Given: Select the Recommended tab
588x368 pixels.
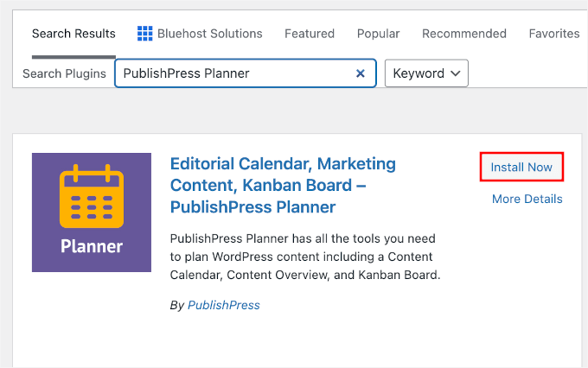Looking at the screenshot, I should [x=464, y=34].
